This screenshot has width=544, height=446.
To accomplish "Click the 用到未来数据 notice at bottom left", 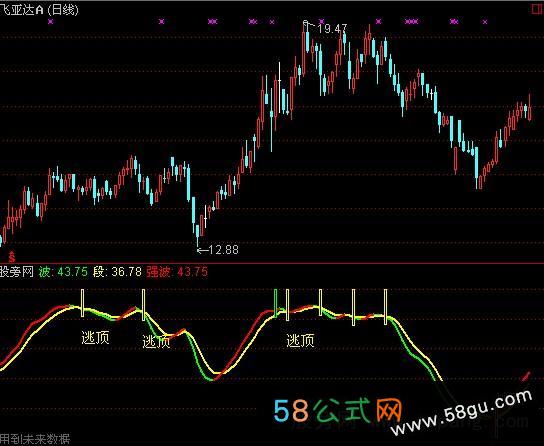I will (x=35, y=440).
